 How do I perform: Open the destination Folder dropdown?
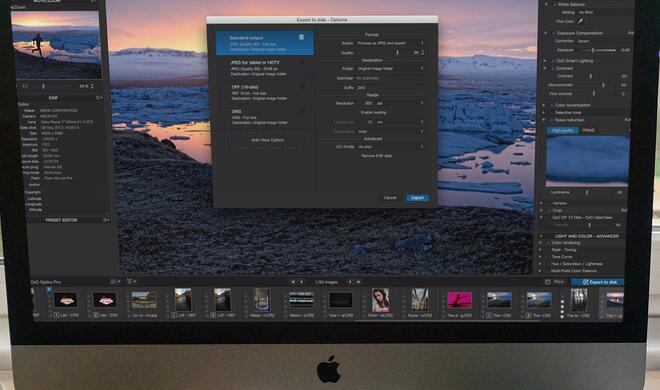click(390, 68)
